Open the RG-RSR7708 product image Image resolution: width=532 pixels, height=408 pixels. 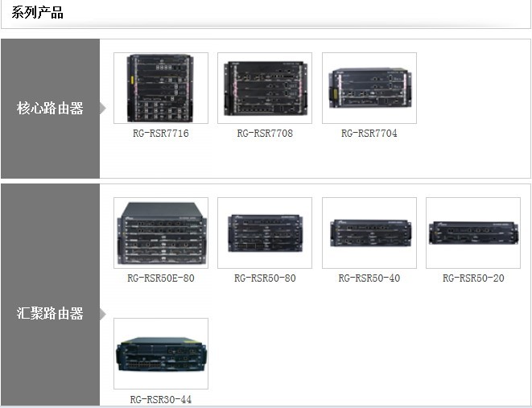click(x=265, y=89)
